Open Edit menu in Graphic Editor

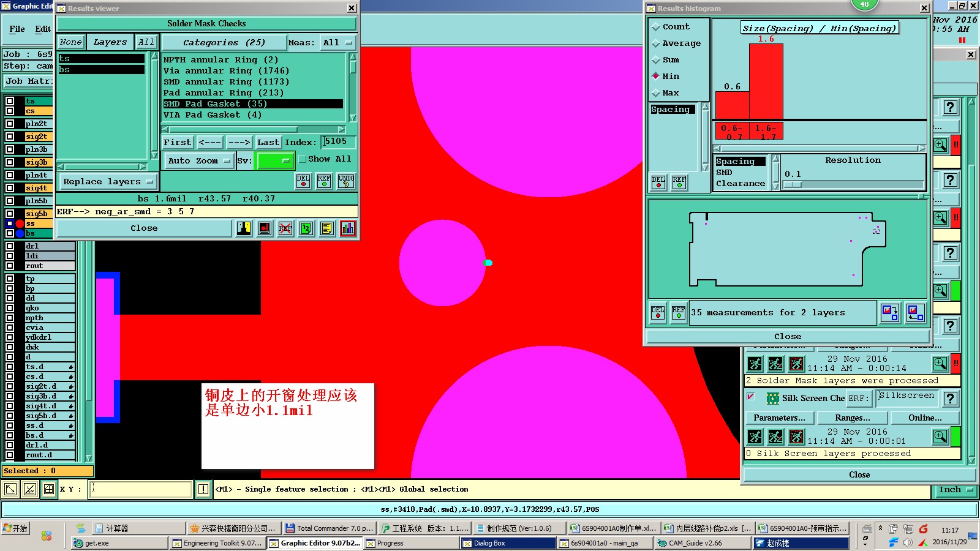coord(43,29)
